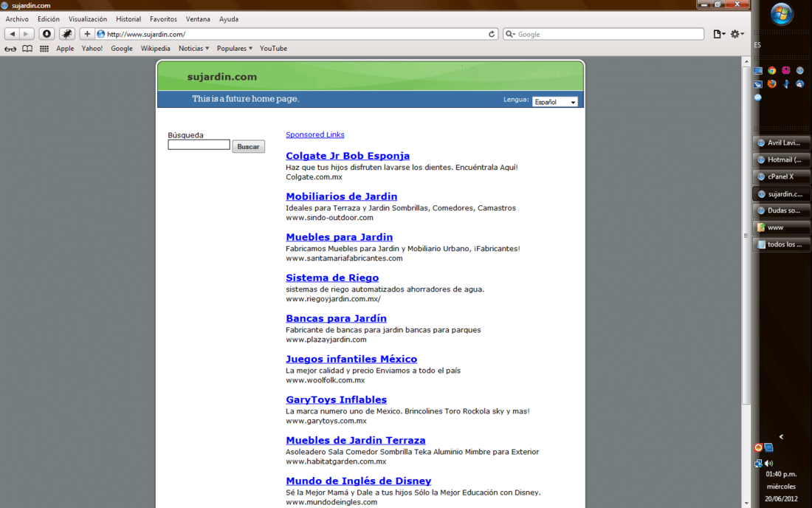Go back to the previous page
This screenshot has width=812, height=508.
pyautogui.click(x=12, y=34)
